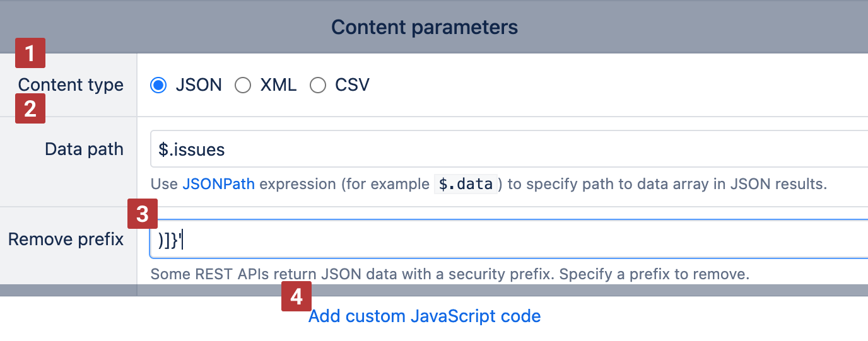Click the red number 2 badge

30,108
